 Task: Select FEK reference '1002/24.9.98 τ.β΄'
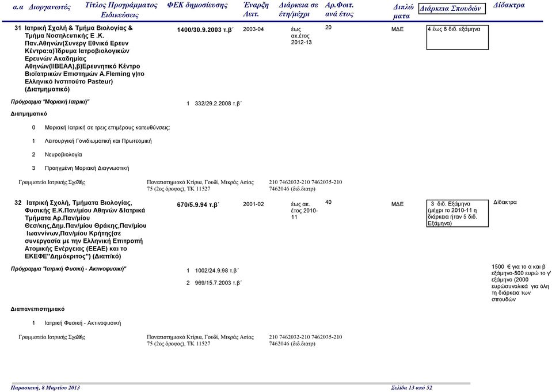217,271
